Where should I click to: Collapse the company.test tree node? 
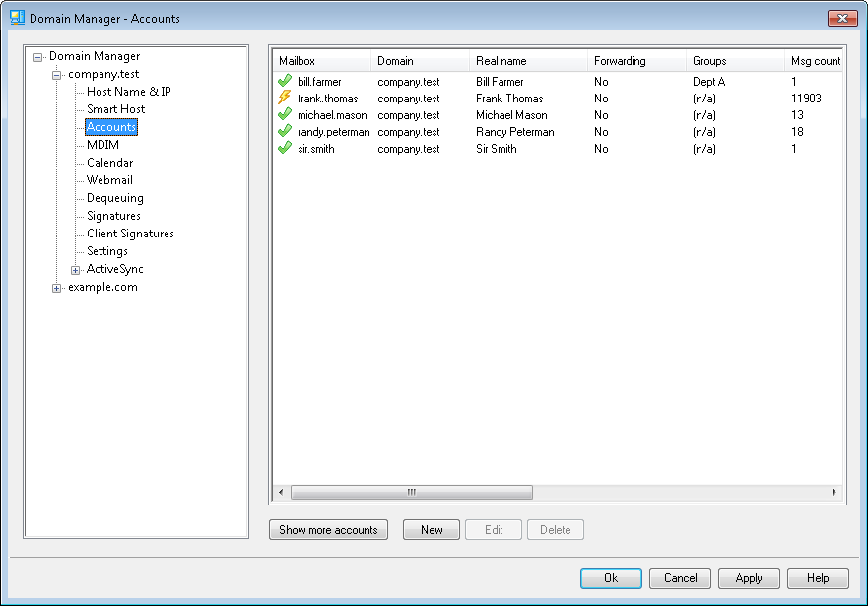pyautogui.click(x=57, y=75)
